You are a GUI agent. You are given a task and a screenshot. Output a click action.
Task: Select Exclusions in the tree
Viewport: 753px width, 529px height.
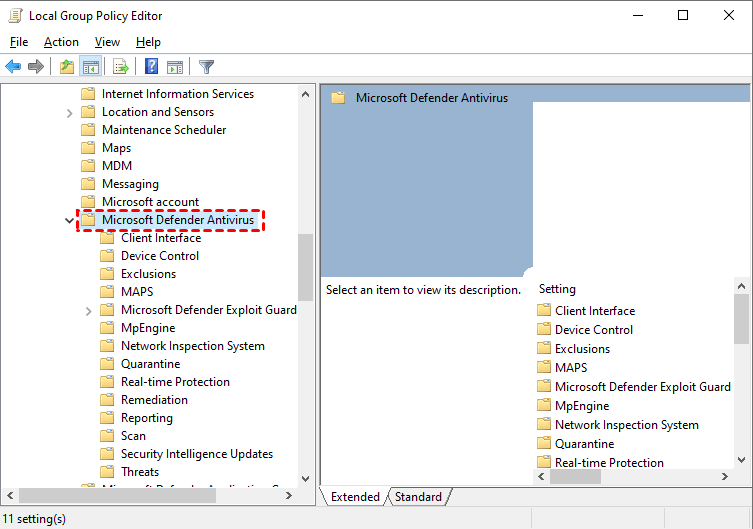148,274
